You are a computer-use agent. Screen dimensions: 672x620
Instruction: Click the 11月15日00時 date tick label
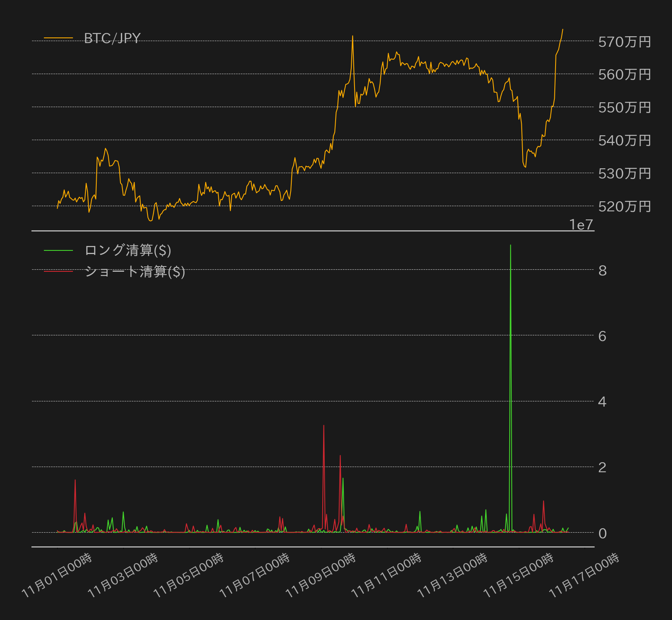(519, 575)
